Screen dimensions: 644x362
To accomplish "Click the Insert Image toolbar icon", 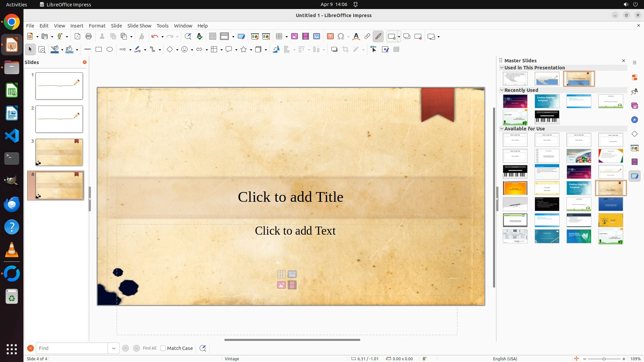I will click(x=294, y=37).
